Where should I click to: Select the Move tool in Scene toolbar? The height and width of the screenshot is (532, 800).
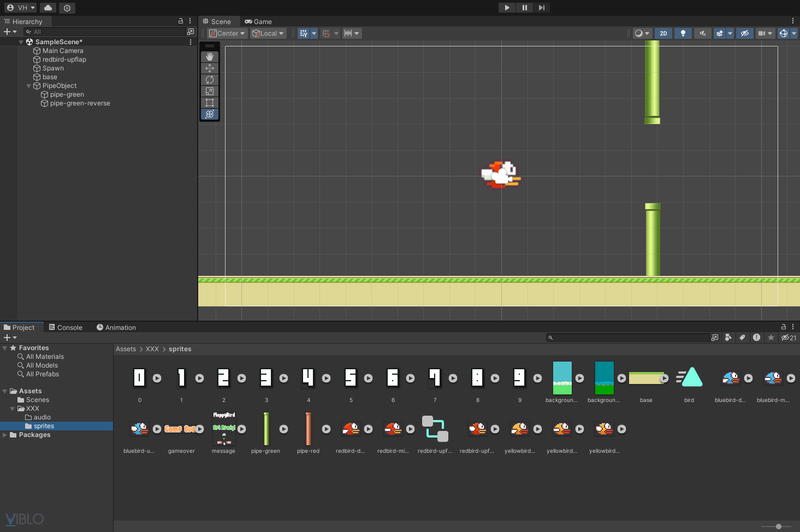pos(210,68)
